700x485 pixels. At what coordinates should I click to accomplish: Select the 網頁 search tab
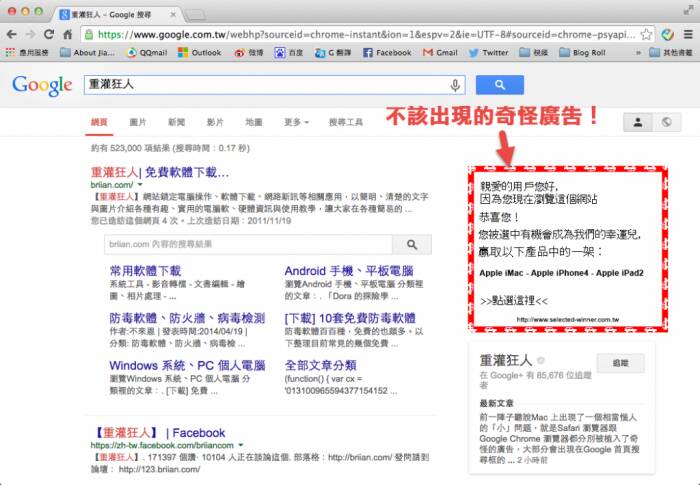[99, 122]
